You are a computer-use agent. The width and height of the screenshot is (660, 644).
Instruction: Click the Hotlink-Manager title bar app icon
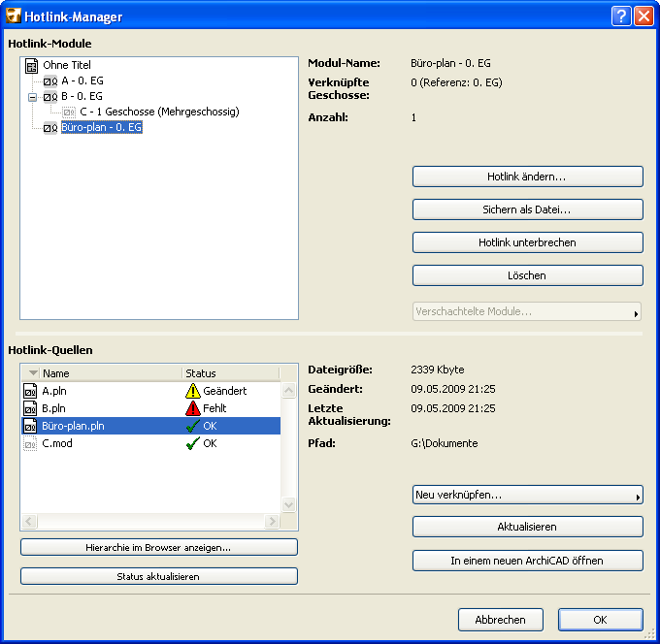point(13,16)
